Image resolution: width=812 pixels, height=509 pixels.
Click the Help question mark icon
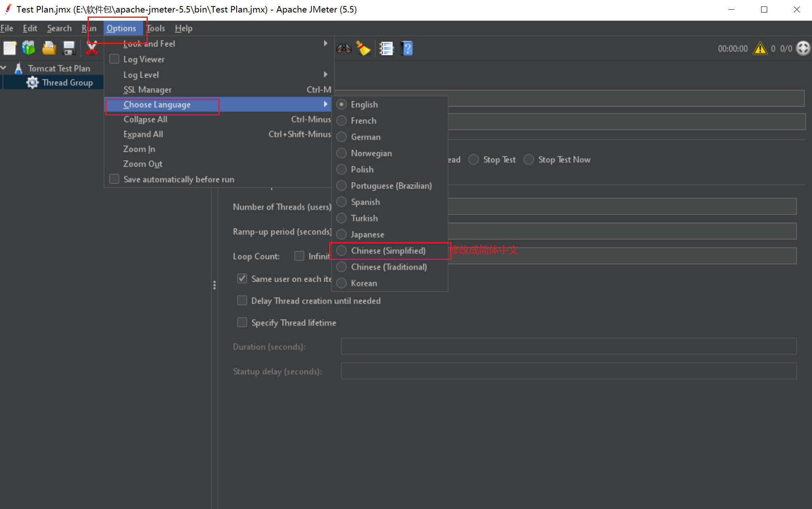[407, 48]
